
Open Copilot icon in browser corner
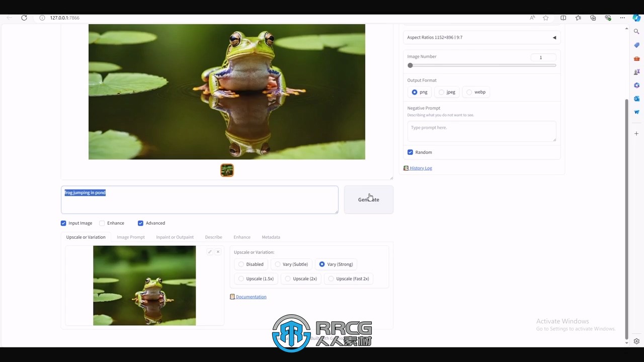pyautogui.click(x=636, y=18)
